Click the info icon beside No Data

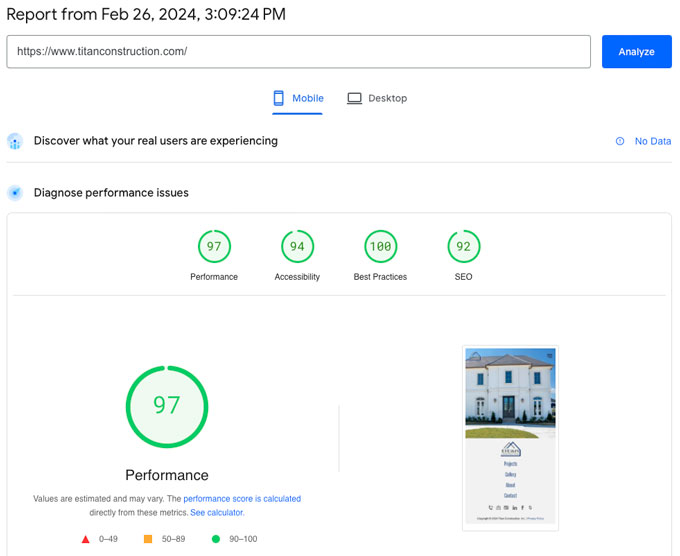(x=620, y=141)
